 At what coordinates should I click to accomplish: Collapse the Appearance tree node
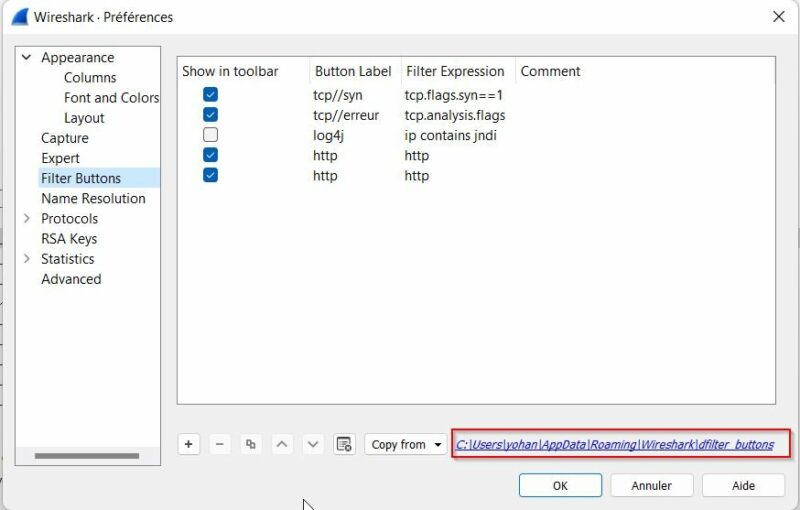tap(27, 57)
